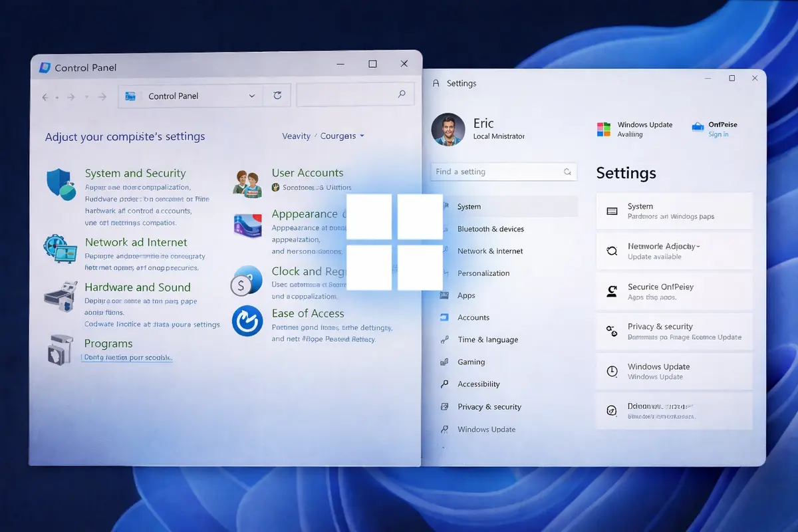The image size is (798, 532).
Task: Click the Find a setting search field
Action: tap(499, 172)
